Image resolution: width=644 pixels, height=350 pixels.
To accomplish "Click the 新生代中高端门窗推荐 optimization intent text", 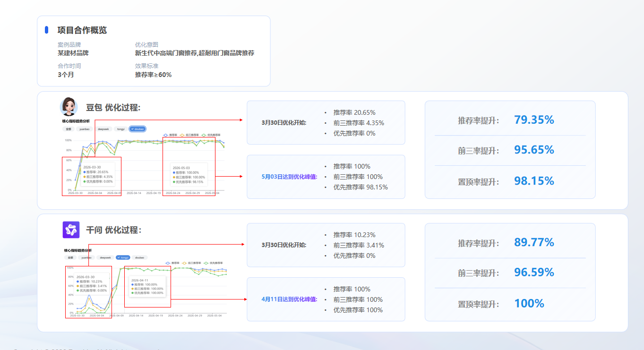I will [x=166, y=53].
